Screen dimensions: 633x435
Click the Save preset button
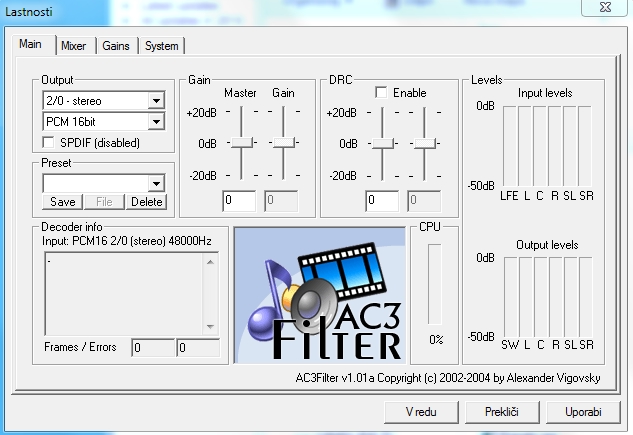[x=63, y=202]
